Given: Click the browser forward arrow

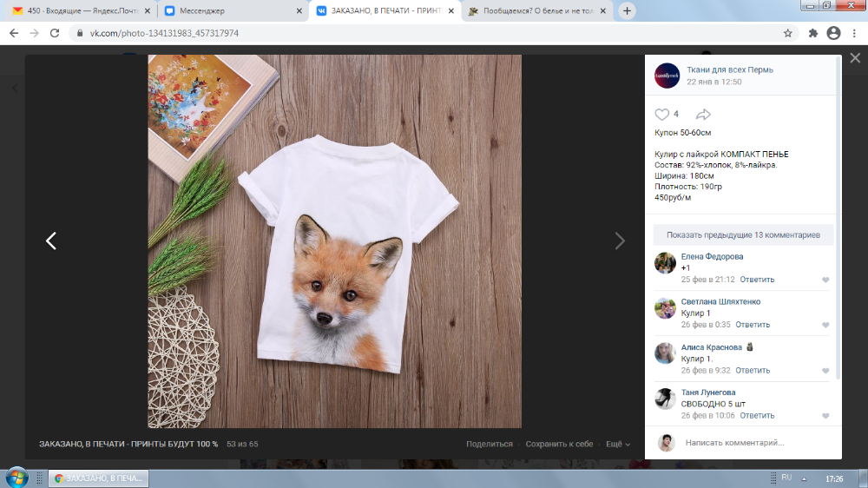Looking at the screenshot, I should 35,33.
